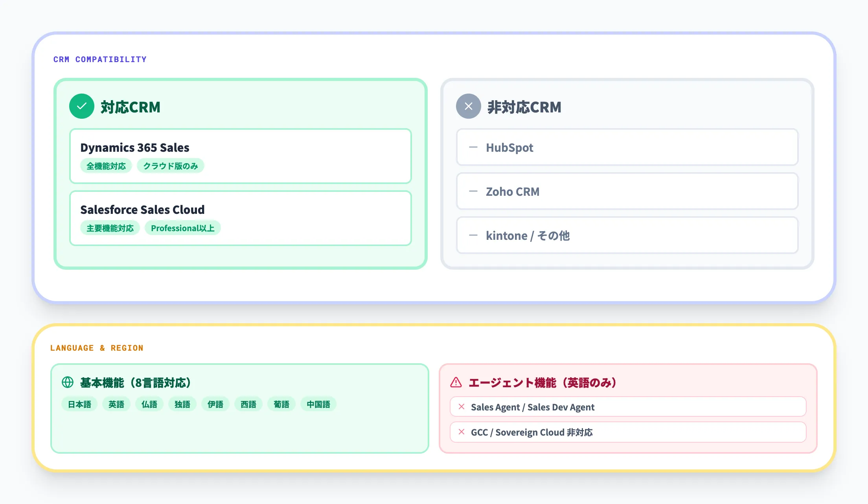The width and height of the screenshot is (868, 504).
Task: Click the green checkmark icon next to 対応CRM
Action: point(81,106)
